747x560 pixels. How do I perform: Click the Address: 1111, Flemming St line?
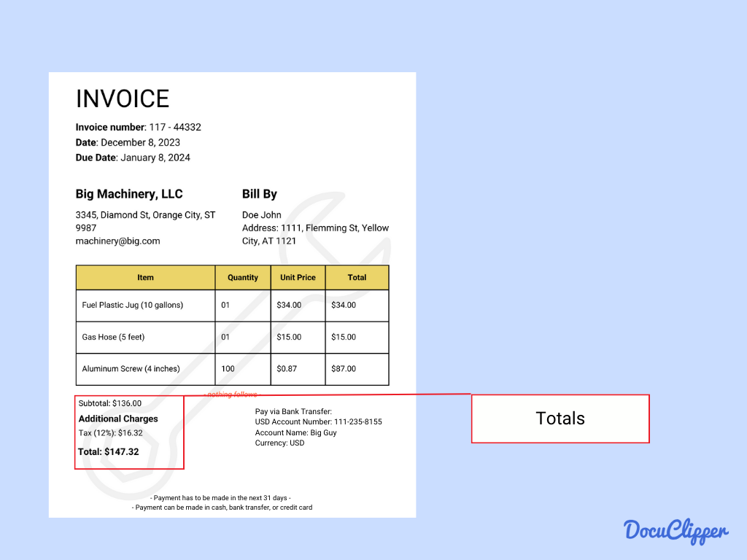315,228
